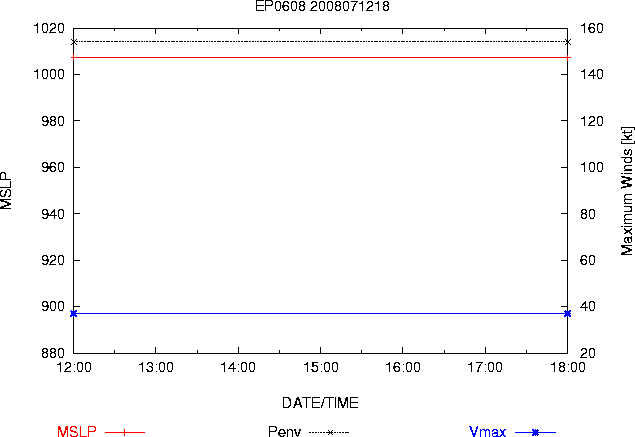Click the blue Vmax legend line sample
This screenshot has width=635, height=437.
pyautogui.click(x=535, y=433)
